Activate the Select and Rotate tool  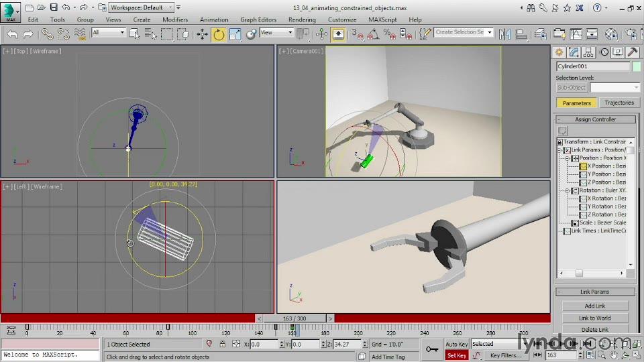pos(219,34)
